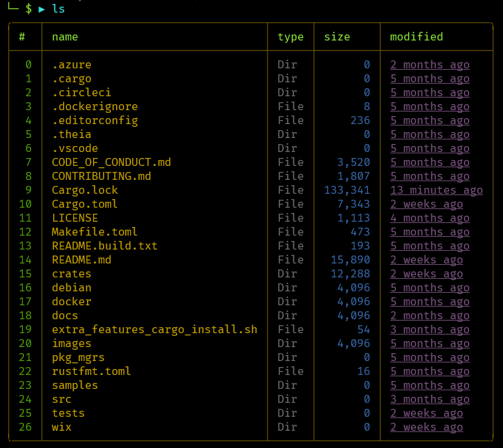Click row index 19
The width and height of the screenshot is (503, 448).
pyautogui.click(x=25, y=330)
